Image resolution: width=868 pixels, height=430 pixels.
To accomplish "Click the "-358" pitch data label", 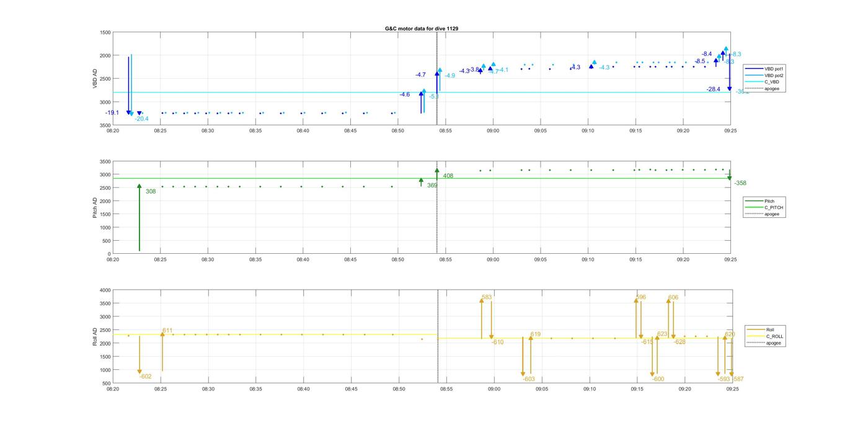I will tap(740, 183).
